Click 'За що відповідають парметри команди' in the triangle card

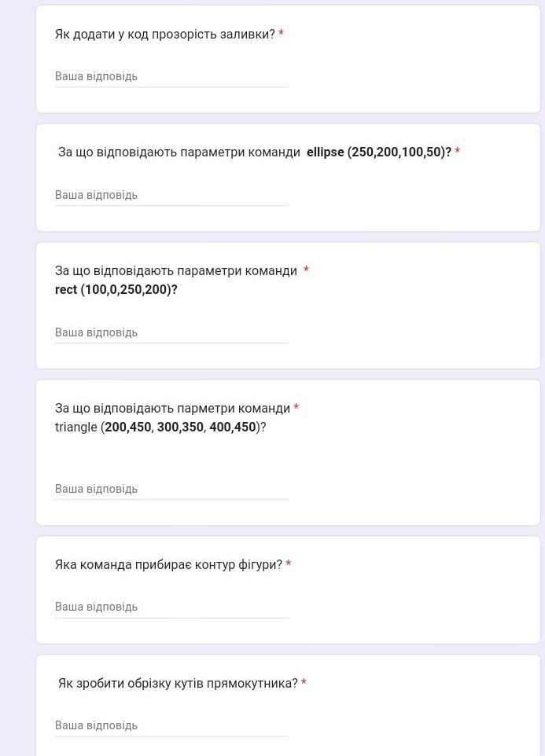(x=172, y=409)
